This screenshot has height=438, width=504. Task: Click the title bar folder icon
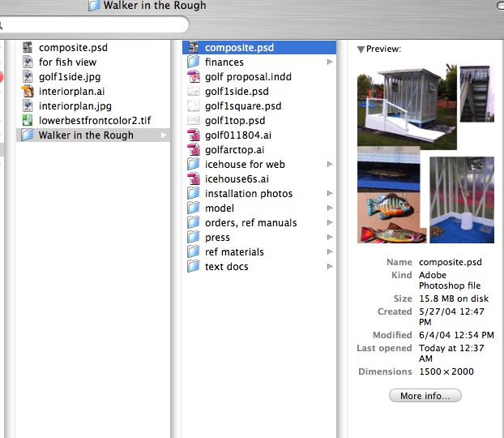click(x=95, y=6)
